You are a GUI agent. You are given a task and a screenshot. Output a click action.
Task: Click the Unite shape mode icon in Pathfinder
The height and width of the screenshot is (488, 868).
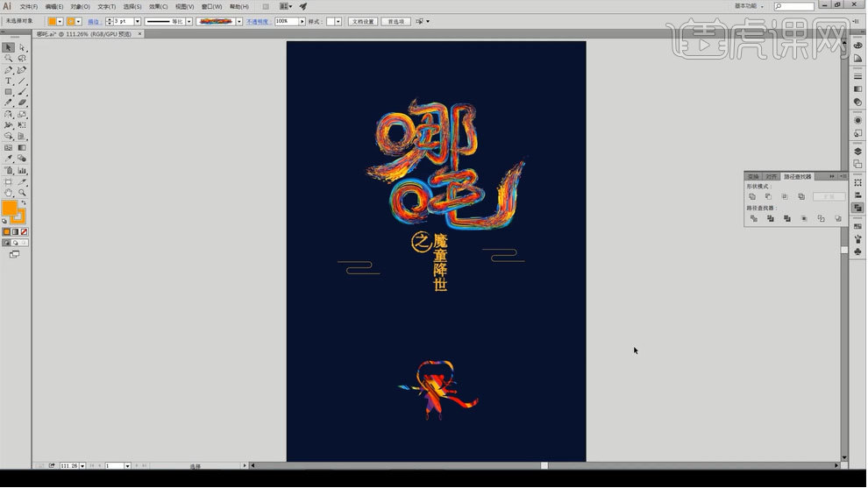(752, 196)
